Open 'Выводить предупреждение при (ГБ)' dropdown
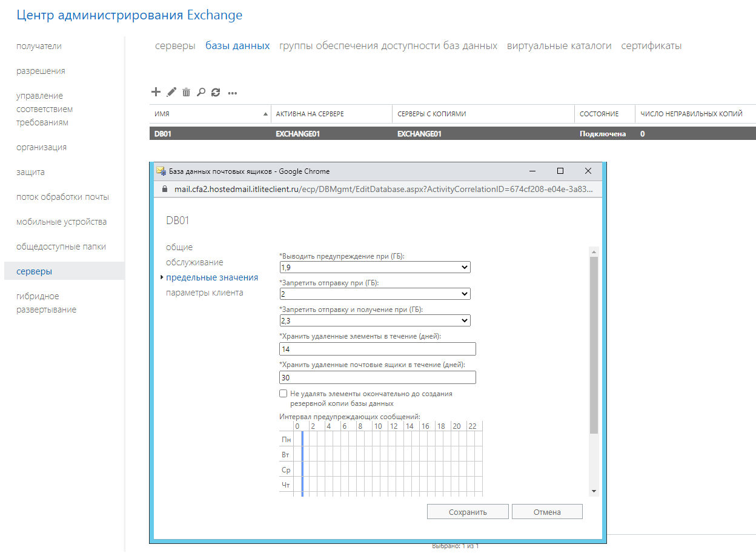This screenshot has width=756, height=553. point(375,267)
